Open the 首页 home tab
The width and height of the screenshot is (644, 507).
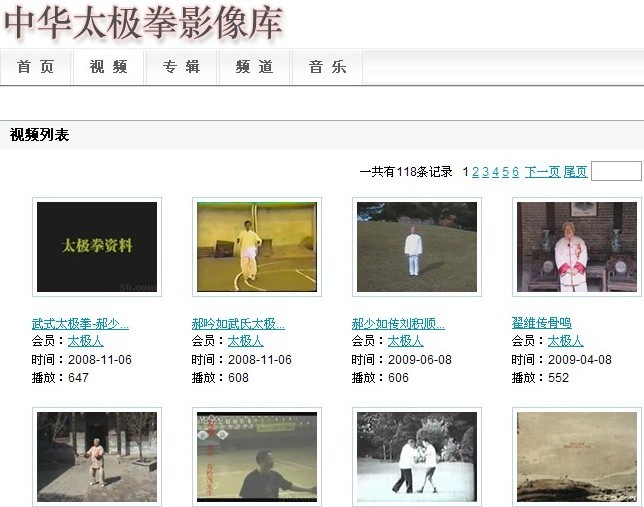(x=36, y=67)
